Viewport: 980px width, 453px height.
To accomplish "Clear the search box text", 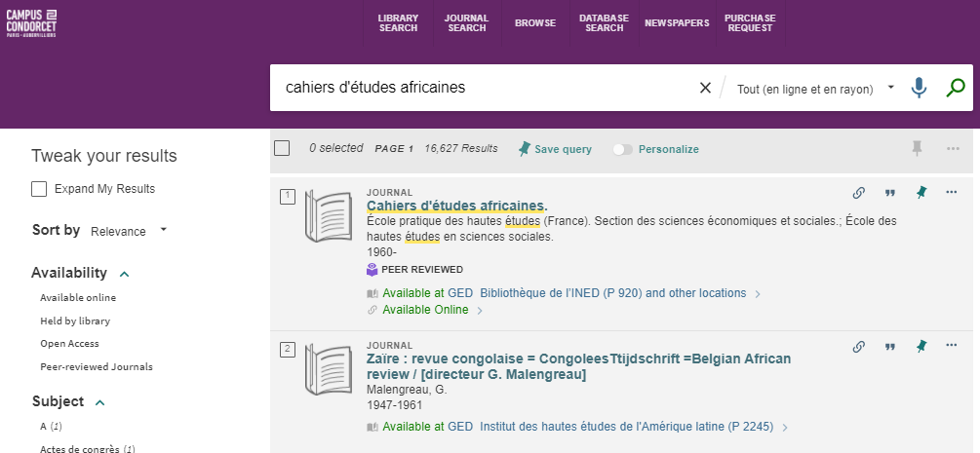I will (x=705, y=88).
